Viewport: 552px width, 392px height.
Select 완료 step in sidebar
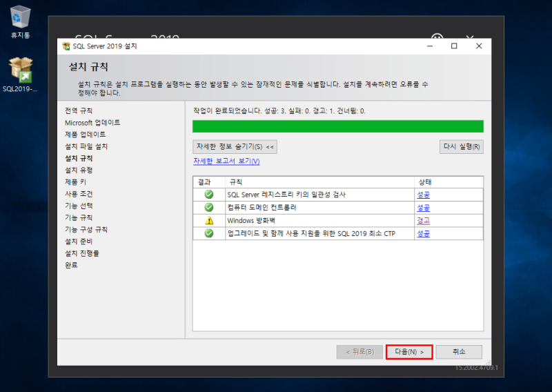point(71,265)
